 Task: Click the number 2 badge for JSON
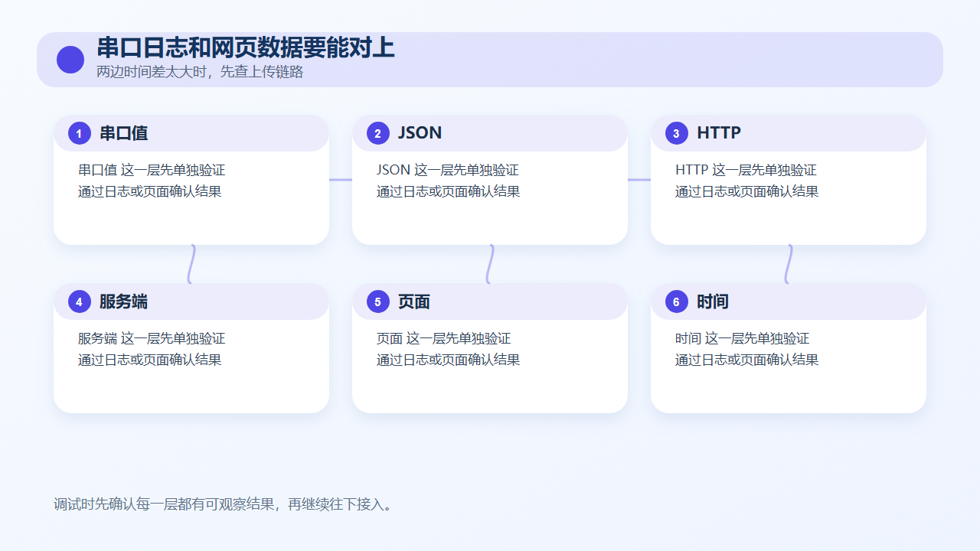tap(378, 133)
